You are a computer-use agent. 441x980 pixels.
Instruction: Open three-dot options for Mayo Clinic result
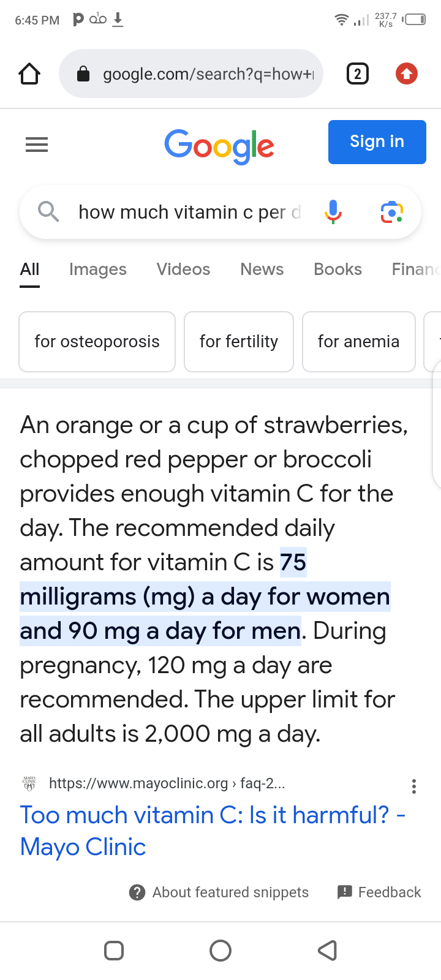point(414,786)
